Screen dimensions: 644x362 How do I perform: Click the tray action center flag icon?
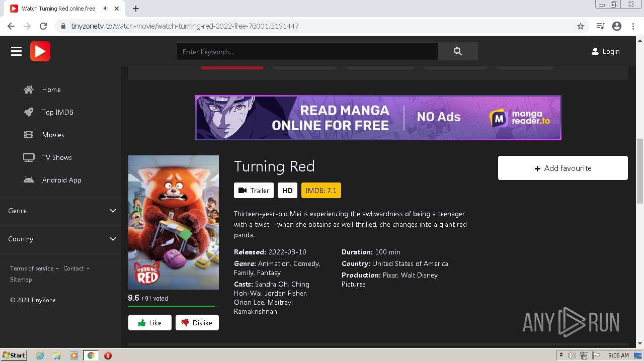[596, 355]
